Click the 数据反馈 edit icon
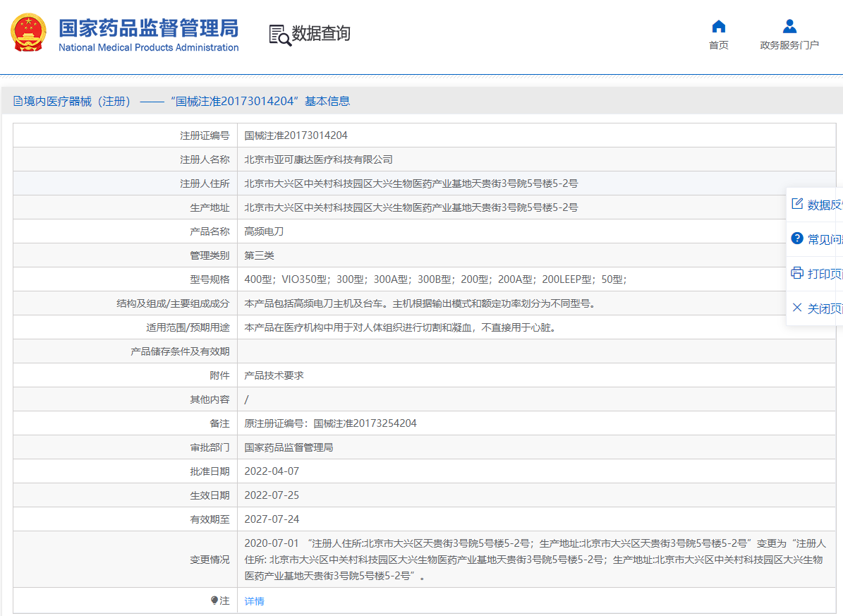Screen dimensions: 843x616 point(796,204)
